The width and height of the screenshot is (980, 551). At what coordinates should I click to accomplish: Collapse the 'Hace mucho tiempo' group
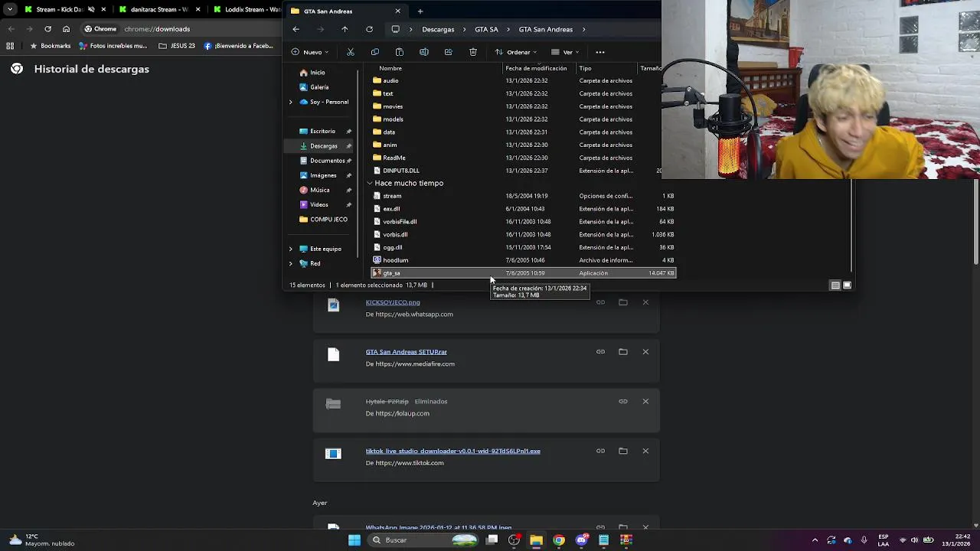(370, 184)
